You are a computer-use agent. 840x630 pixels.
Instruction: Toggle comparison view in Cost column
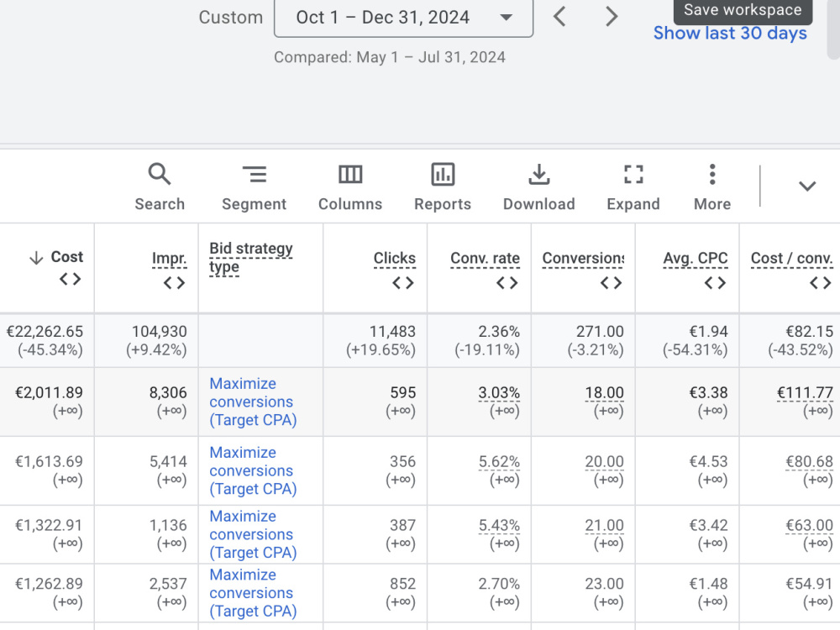coord(71,279)
